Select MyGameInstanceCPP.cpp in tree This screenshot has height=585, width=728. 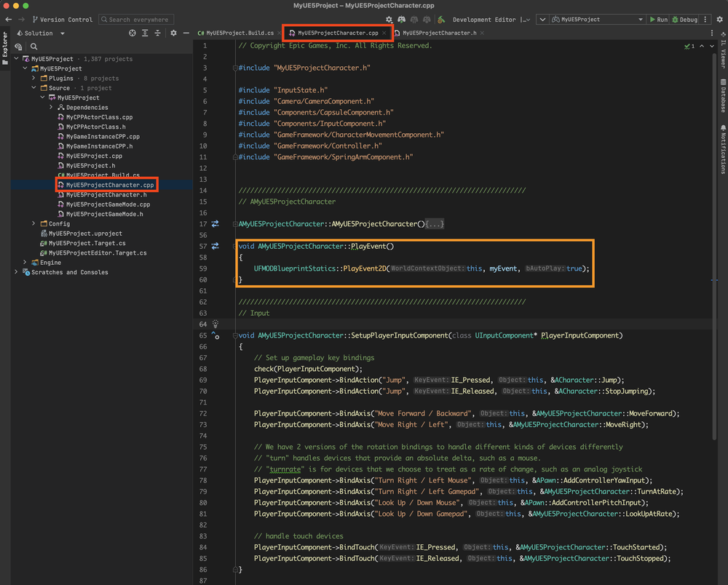[x=98, y=136]
